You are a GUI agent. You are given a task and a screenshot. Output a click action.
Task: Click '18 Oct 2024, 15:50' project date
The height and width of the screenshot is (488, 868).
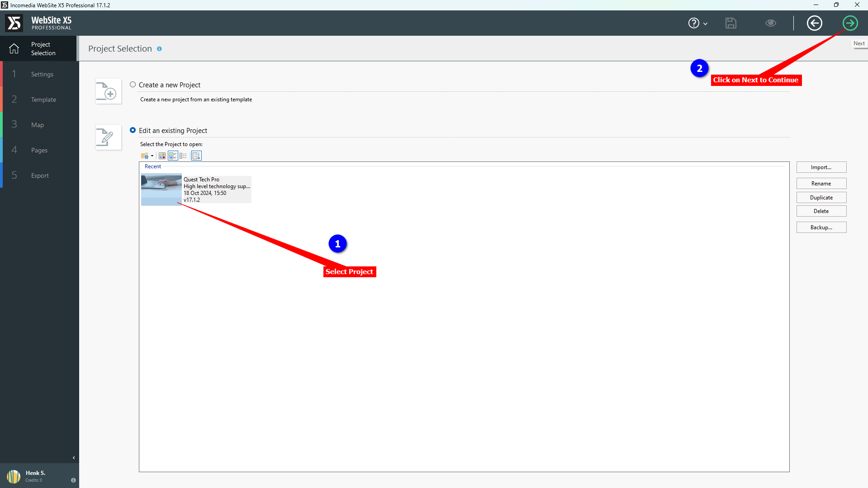pyautogui.click(x=205, y=193)
